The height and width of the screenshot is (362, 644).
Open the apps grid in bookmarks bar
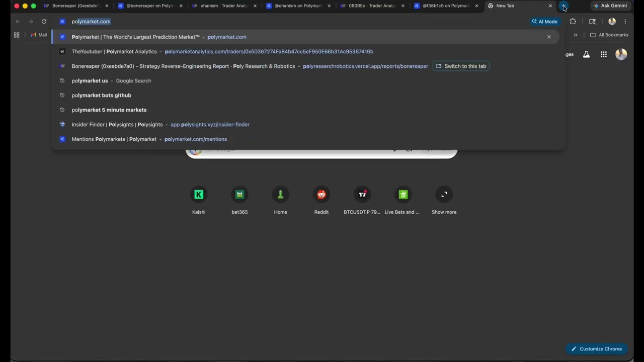click(x=17, y=35)
